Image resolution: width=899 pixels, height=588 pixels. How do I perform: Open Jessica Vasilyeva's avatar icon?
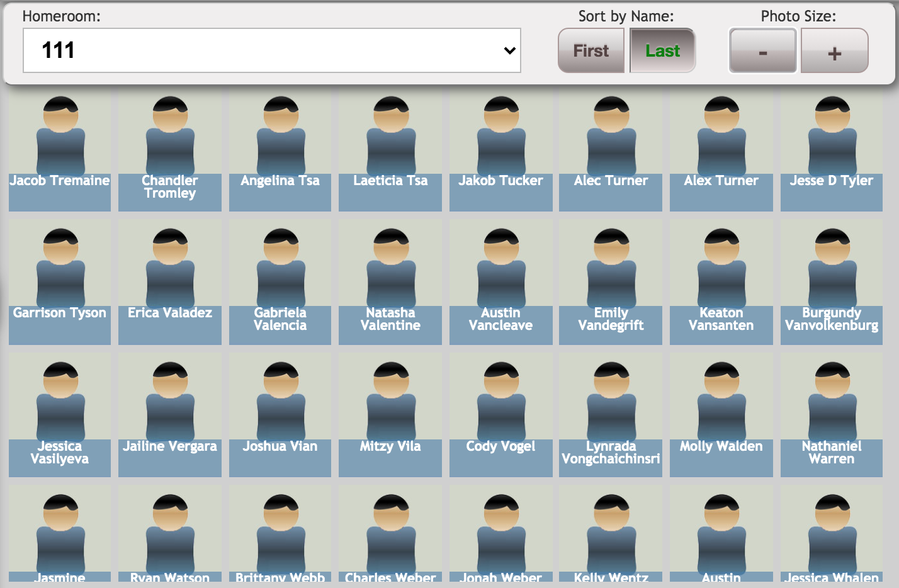click(x=60, y=401)
